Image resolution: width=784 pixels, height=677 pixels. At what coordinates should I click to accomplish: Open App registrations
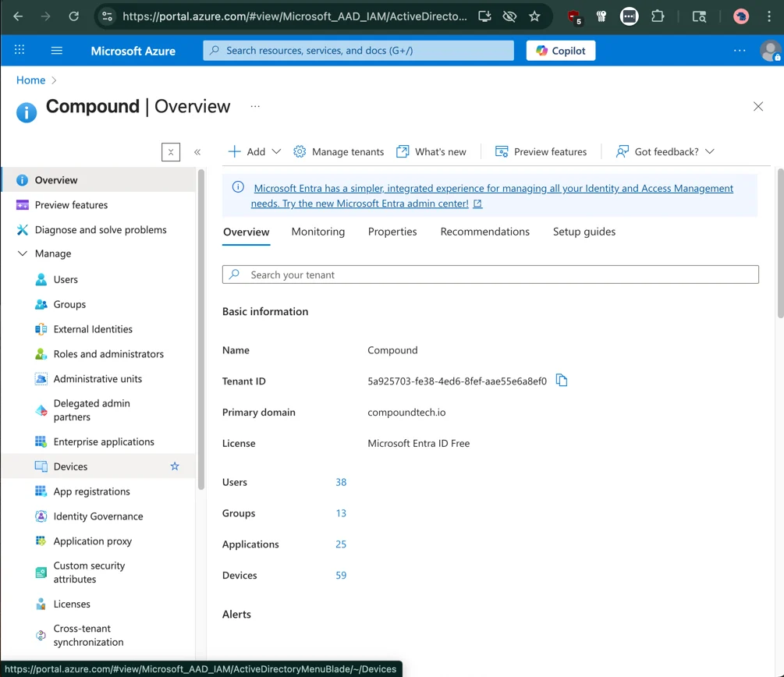pos(91,491)
